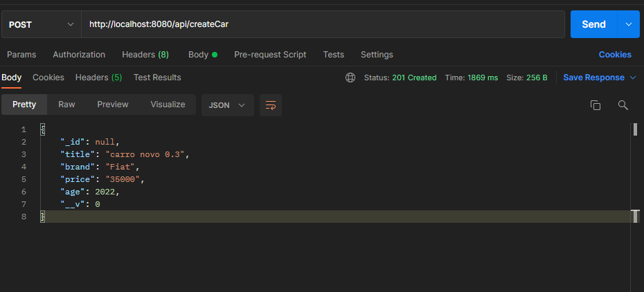Open the JSON format dropdown

(228, 105)
